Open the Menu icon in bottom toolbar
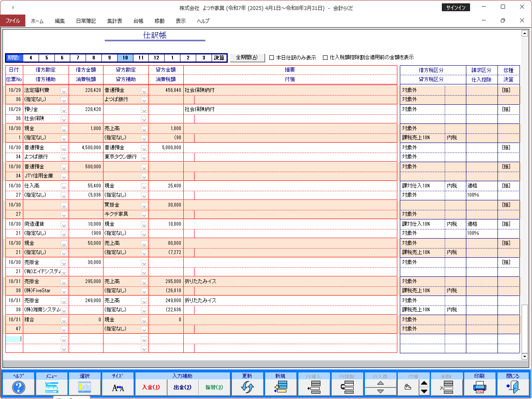 point(52,387)
